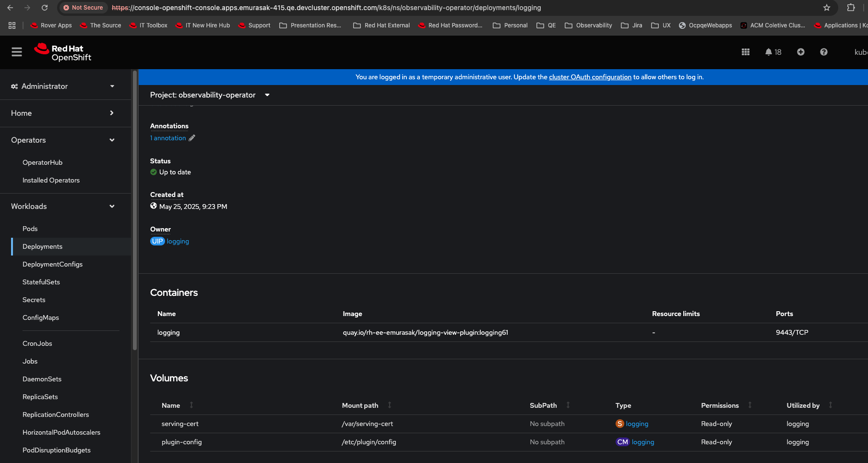Open the logging configmap link for plugin-config
This screenshot has width=868, height=463.
click(x=643, y=442)
